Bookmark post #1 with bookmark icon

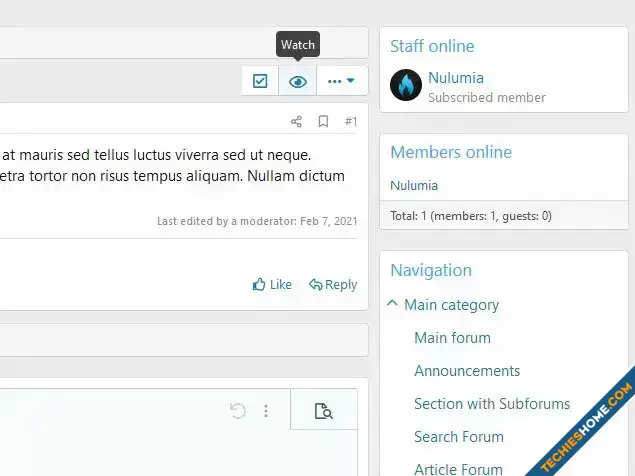coord(323,122)
